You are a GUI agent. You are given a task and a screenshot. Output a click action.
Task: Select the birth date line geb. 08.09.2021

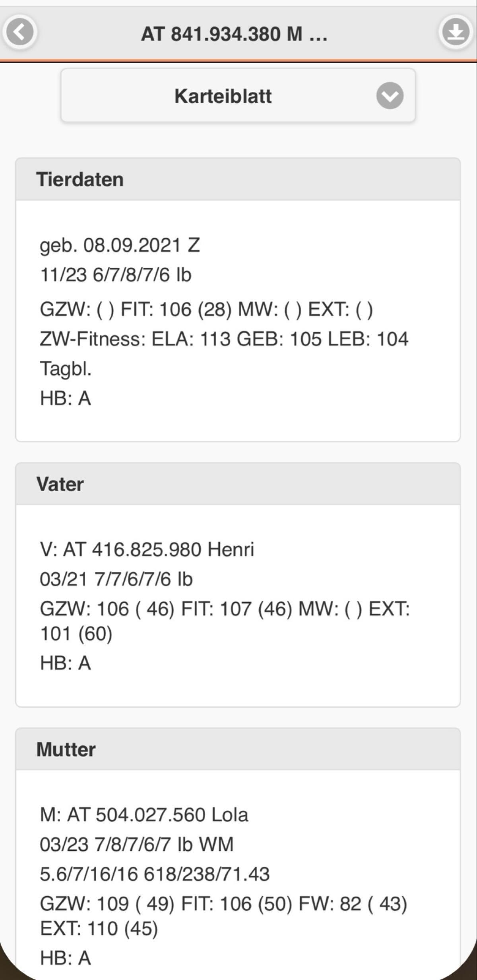[120, 245]
